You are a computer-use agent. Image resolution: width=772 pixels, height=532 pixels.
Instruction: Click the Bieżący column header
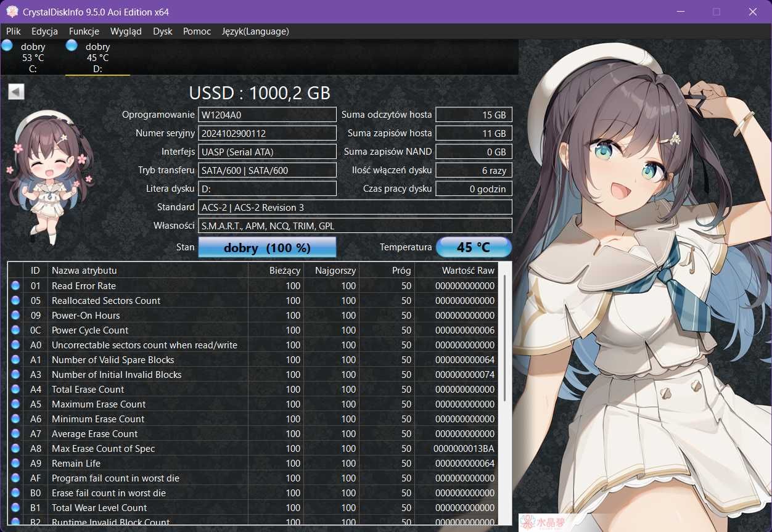click(276, 270)
